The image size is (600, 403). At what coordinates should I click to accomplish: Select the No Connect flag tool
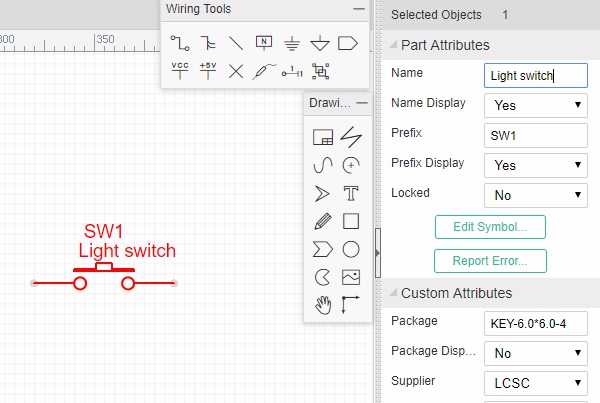pos(236,70)
